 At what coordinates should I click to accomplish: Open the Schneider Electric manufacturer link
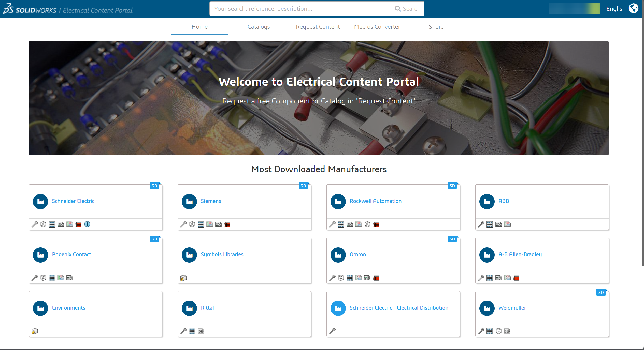[x=73, y=201]
